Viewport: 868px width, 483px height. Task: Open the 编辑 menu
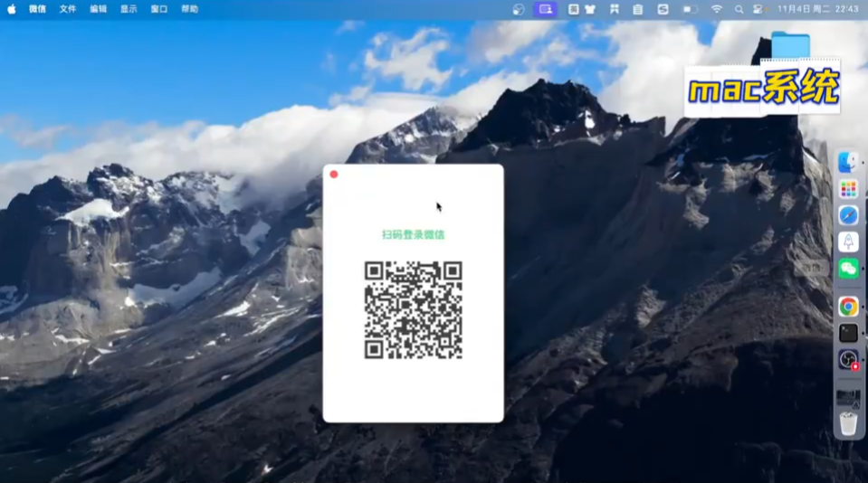click(98, 9)
